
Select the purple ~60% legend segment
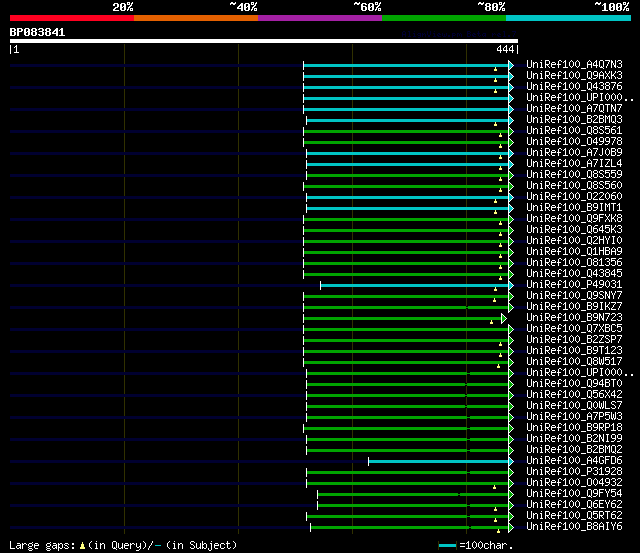[319, 18]
